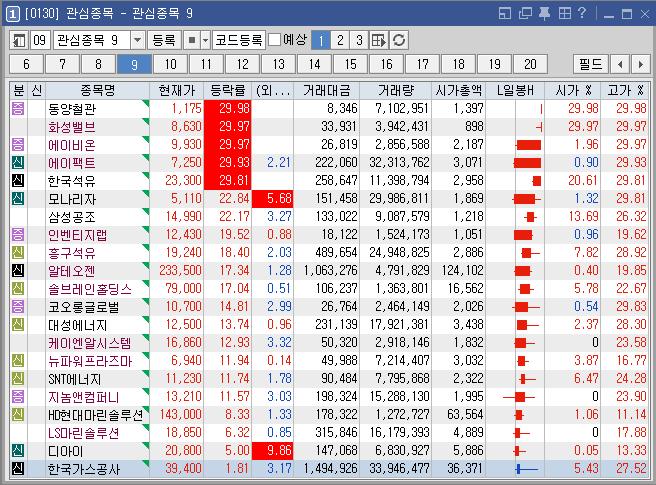Select the 삼성공조 stock name

tap(72, 217)
